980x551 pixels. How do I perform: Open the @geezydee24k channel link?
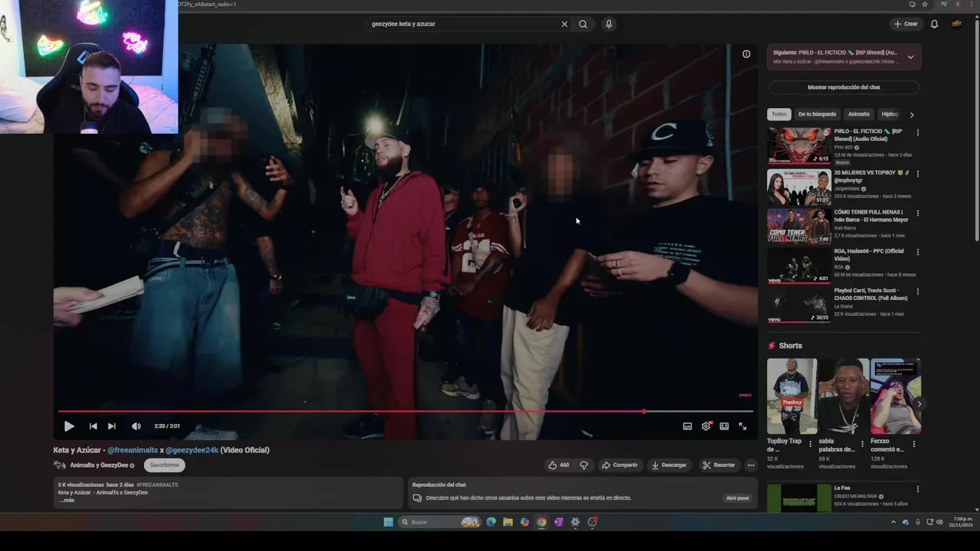tap(192, 450)
